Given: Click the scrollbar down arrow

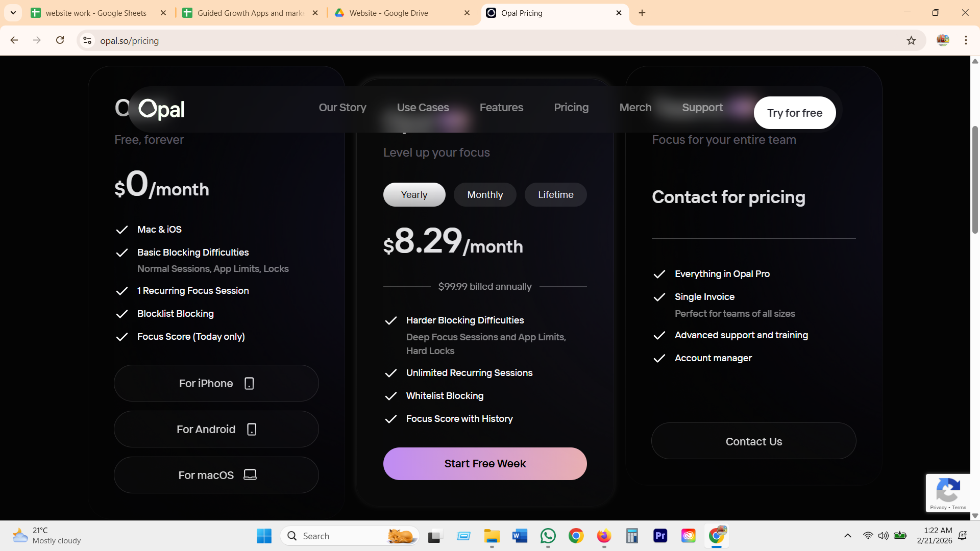Looking at the screenshot, I should coord(975,516).
